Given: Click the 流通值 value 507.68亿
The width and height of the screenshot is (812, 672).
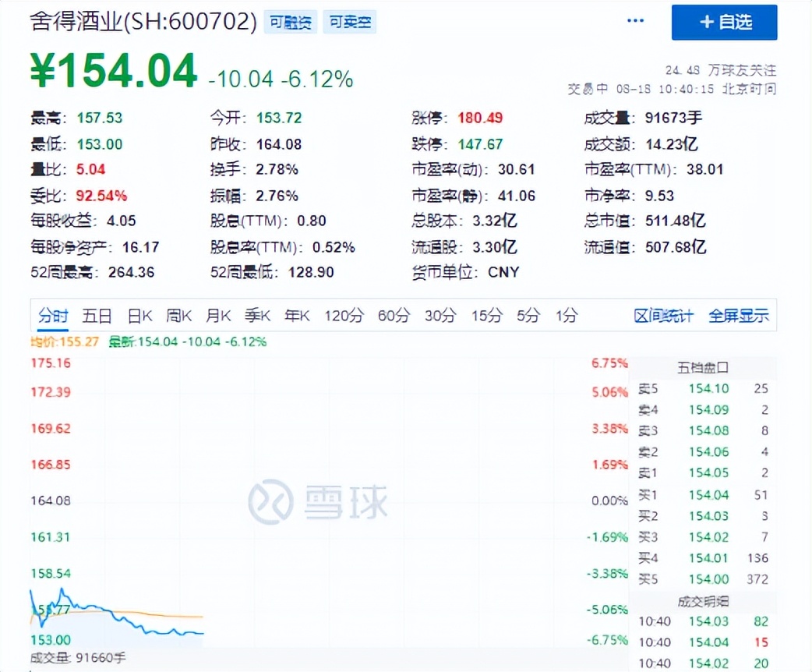Looking at the screenshot, I should point(676,247).
